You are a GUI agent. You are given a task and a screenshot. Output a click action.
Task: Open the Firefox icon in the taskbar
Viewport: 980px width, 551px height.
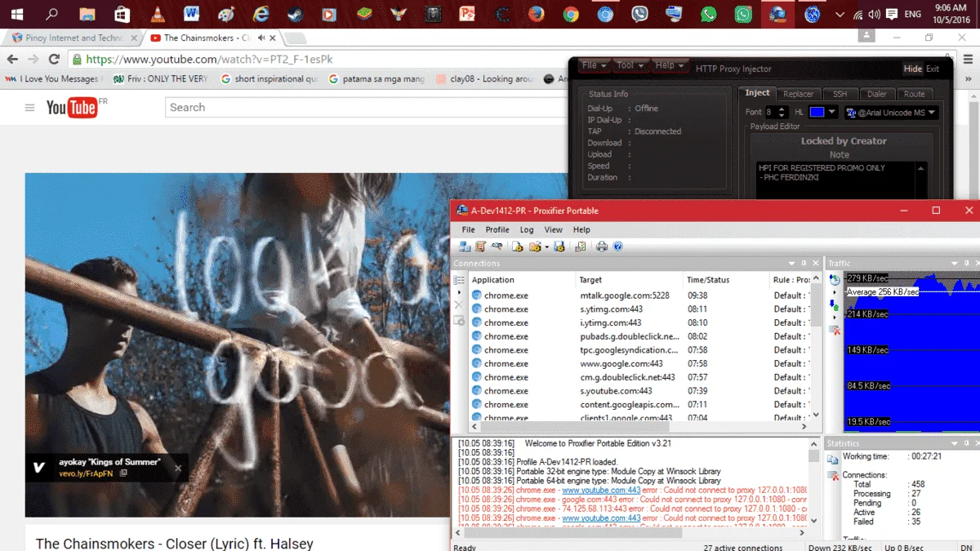coord(536,14)
